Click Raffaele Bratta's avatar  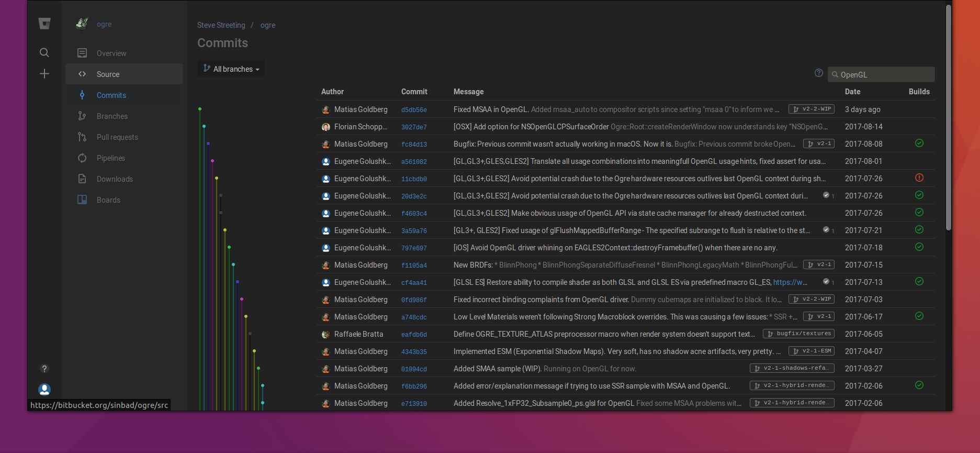pos(325,334)
